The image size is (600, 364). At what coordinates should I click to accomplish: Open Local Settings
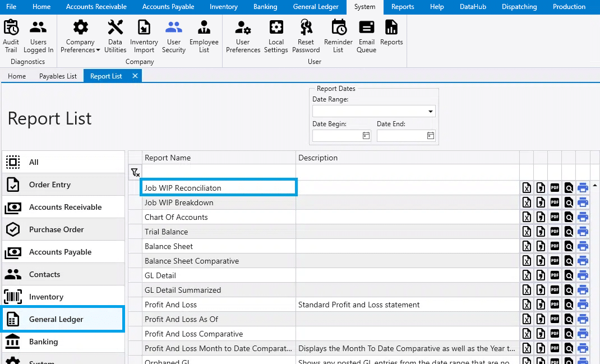click(x=276, y=36)
